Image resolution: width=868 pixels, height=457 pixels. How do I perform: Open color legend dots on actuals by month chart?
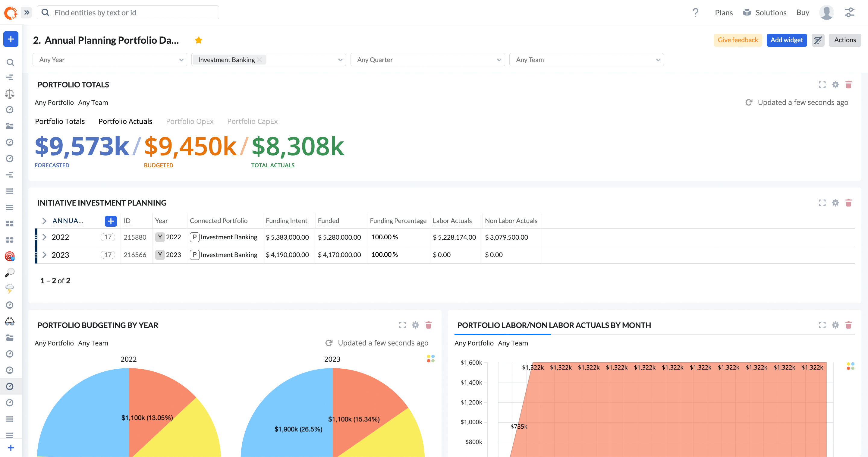point(851,366)
